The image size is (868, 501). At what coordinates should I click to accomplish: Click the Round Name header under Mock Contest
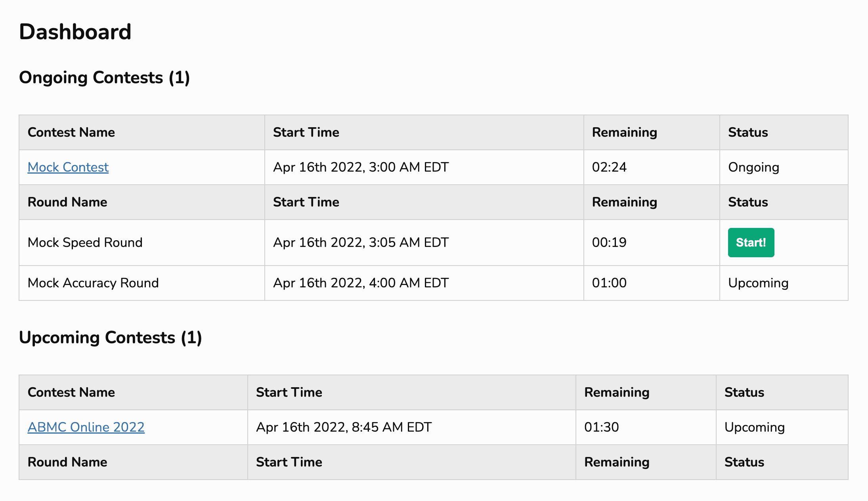click(x=67, y=202)
